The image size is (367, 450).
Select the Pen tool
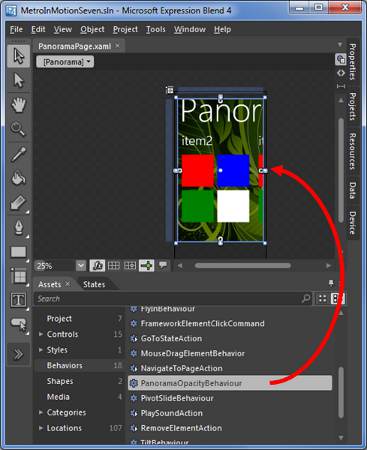[19, 228]
